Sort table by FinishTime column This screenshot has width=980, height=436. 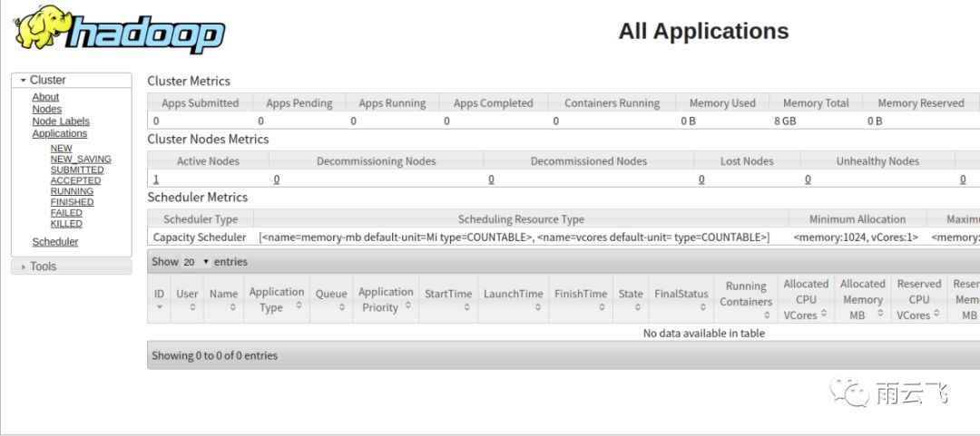[581, 298]
